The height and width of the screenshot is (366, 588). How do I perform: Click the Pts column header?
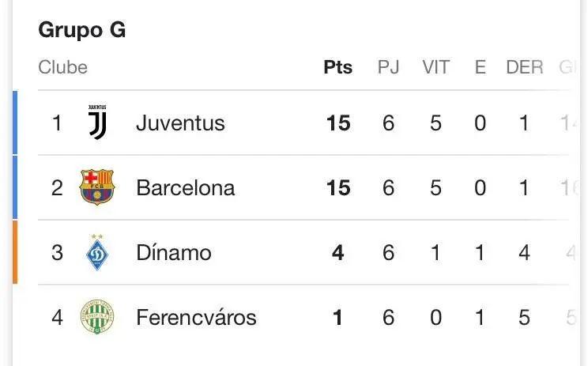338,67
